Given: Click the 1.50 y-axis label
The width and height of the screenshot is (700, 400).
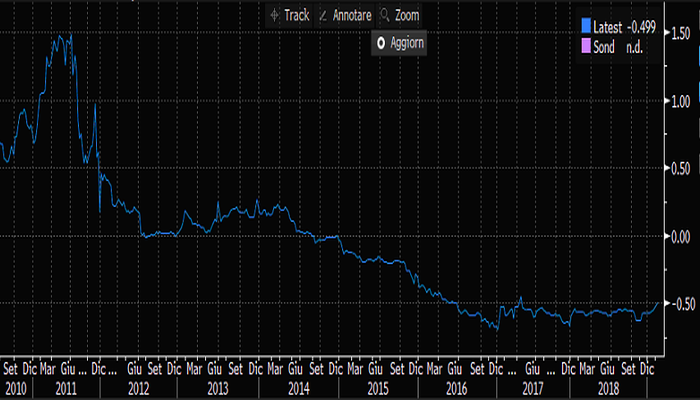Looking at the screenshot, I should point(682,34).
